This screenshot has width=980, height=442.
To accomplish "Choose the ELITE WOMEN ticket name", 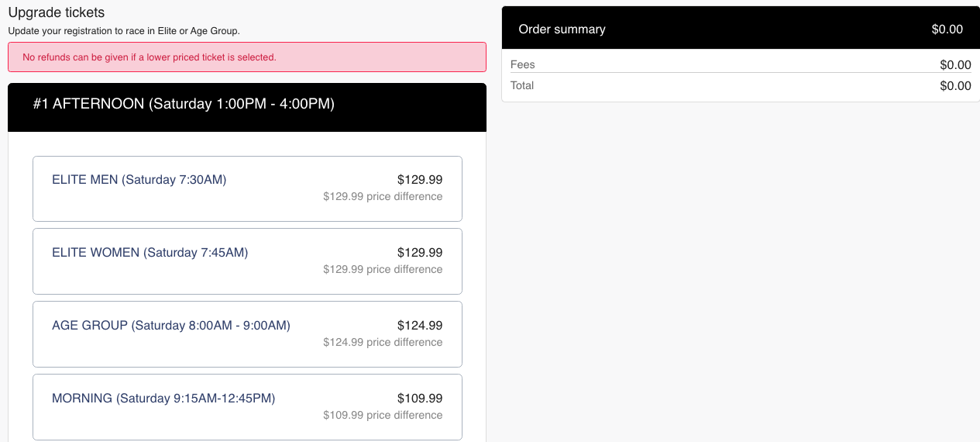I will coord(150,253).
